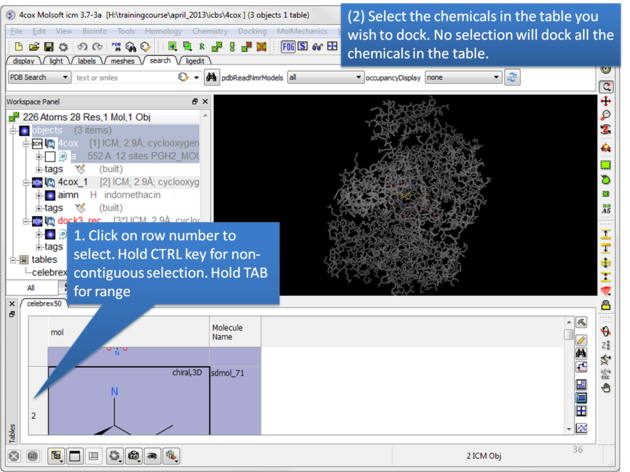Select the zoom magnifier tool in right toolbar

606,116
